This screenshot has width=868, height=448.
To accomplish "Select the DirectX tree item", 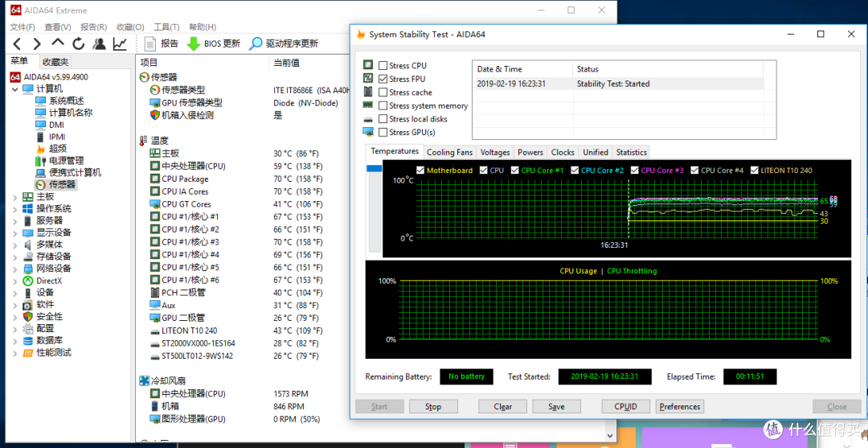I will pos(43,281).
